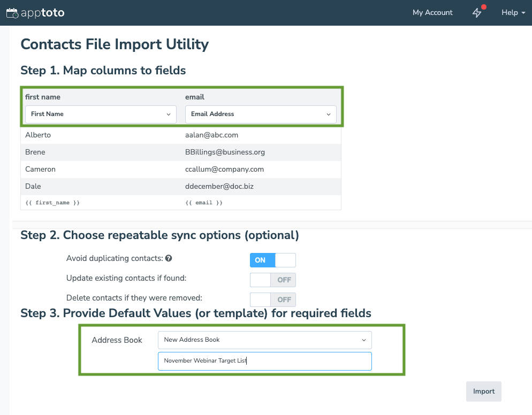Click the apptoto brand name link
The height and width of the screenshot is (415, 532).
43,12
